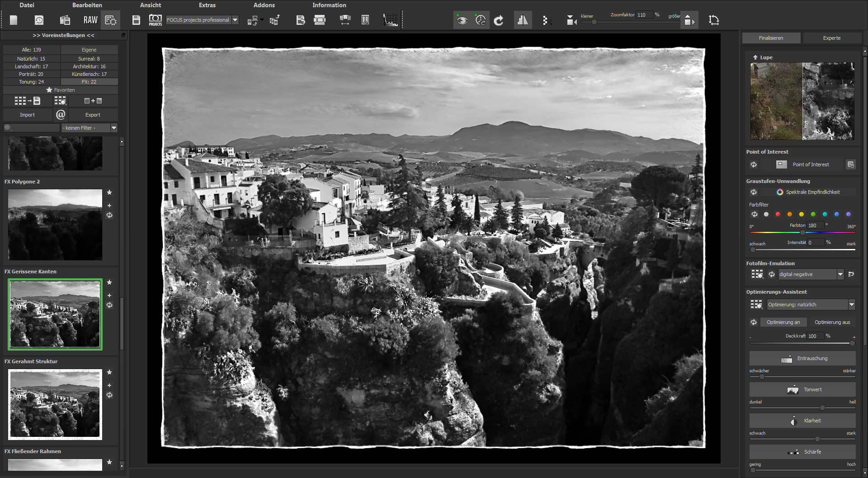This screenshot has height=478, width=868.
Task: Select the horizontal flip icon
Action: (523, 20)
